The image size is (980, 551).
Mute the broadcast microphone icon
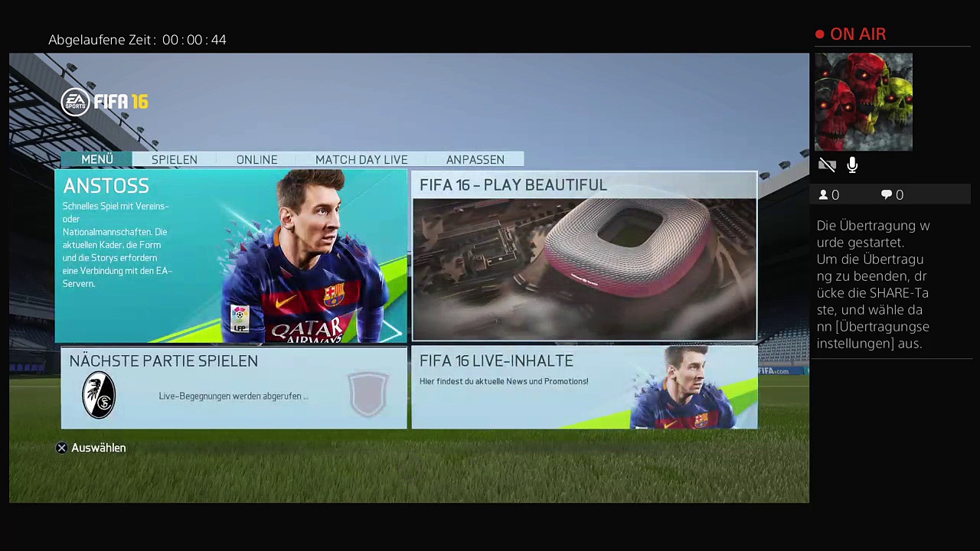coord(852,165)
